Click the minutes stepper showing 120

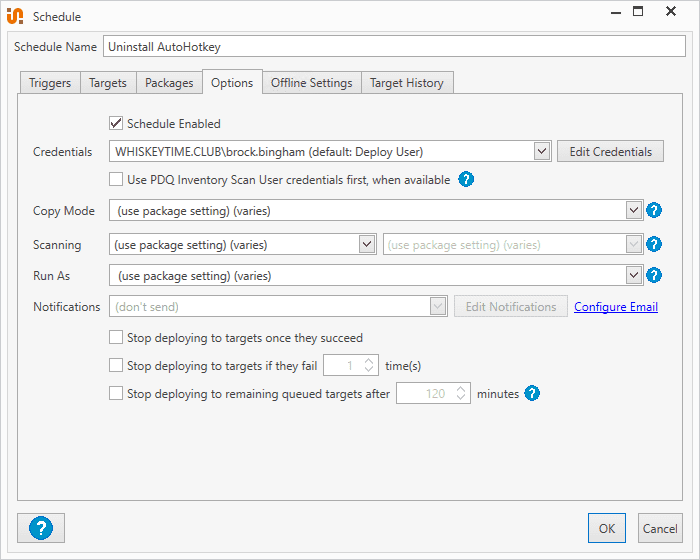[433, 393]
